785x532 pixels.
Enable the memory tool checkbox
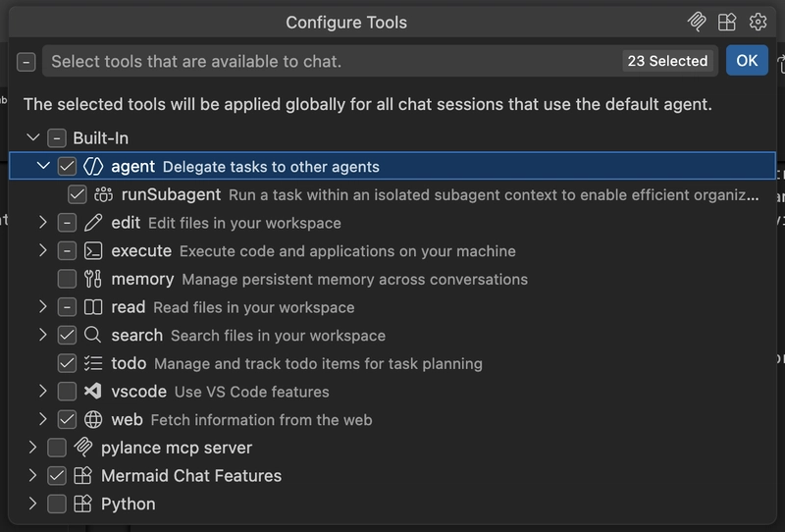67,280
